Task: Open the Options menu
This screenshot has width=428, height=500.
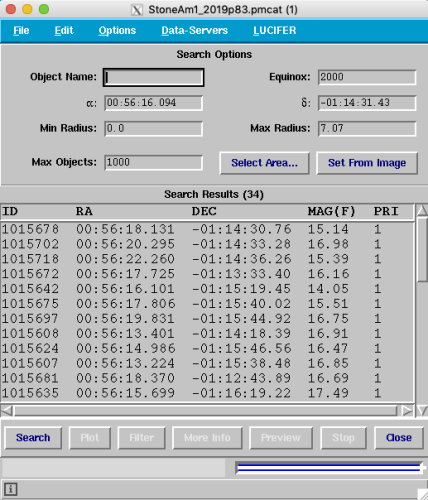Action: pos(117,30)
